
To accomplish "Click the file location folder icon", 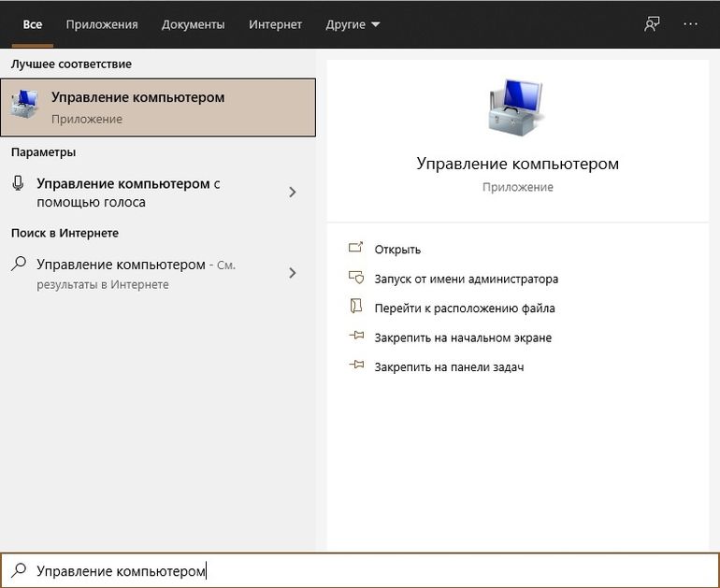I will pyautogui.click(x=356, y=306).
